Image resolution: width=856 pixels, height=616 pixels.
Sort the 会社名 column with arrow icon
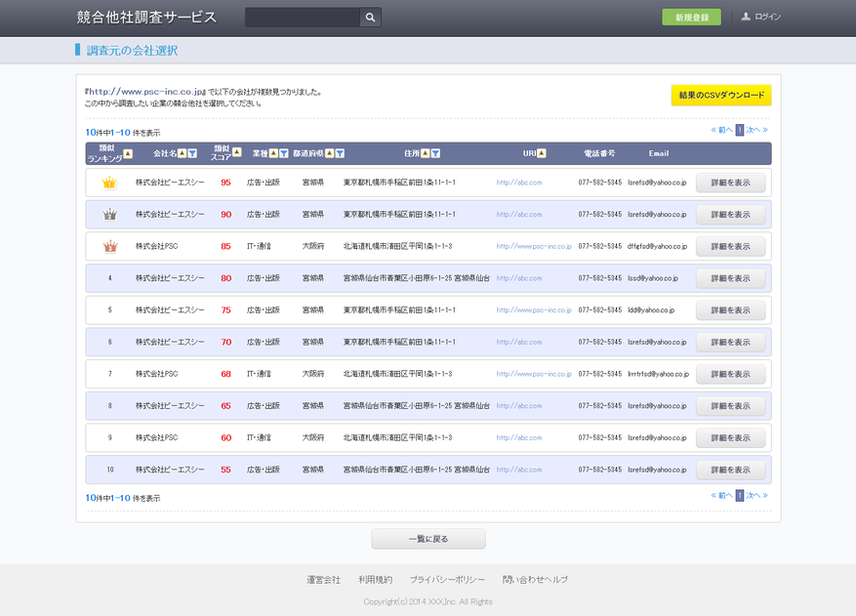(x=183, y=153)
